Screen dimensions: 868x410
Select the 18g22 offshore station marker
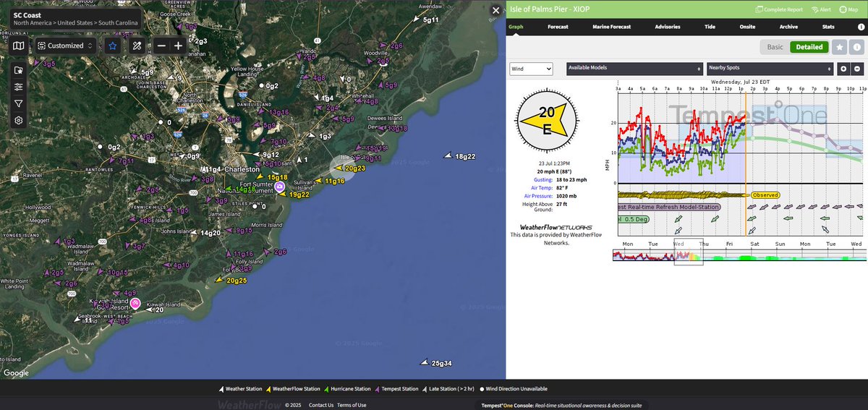tap(460, 156)
